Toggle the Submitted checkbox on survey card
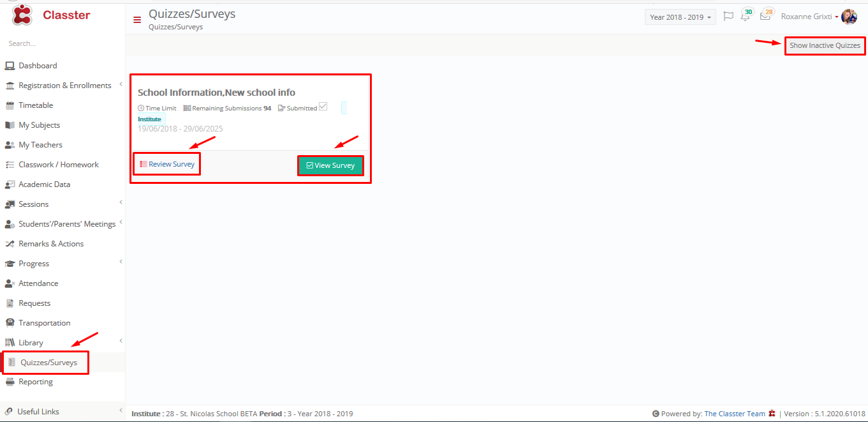The width and height of the screenshot is (868, 422). (x=323, y=107)
